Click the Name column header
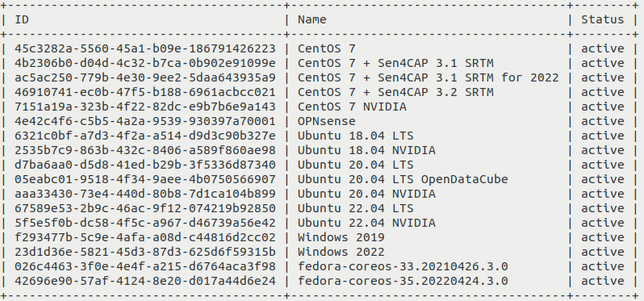Image resolution: width=644 pixels, height=301 pixels. (312, 19)
